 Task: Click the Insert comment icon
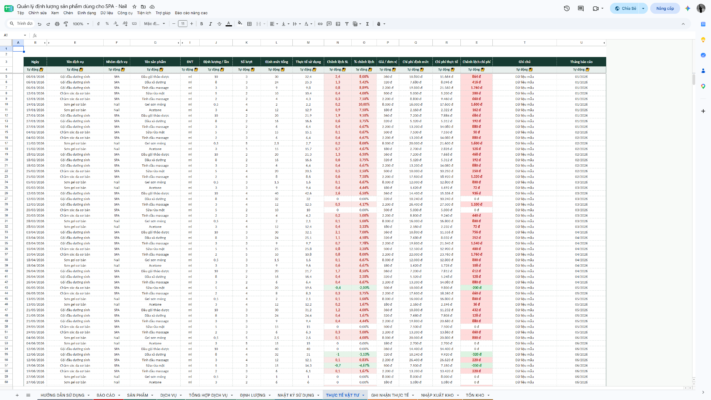tap(329, 24)
